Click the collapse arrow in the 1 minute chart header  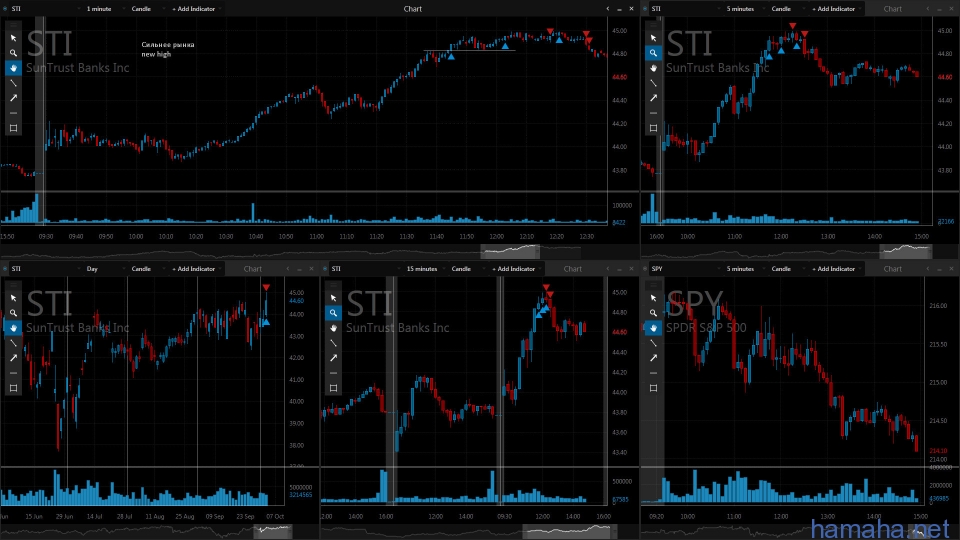coord(607,9)
